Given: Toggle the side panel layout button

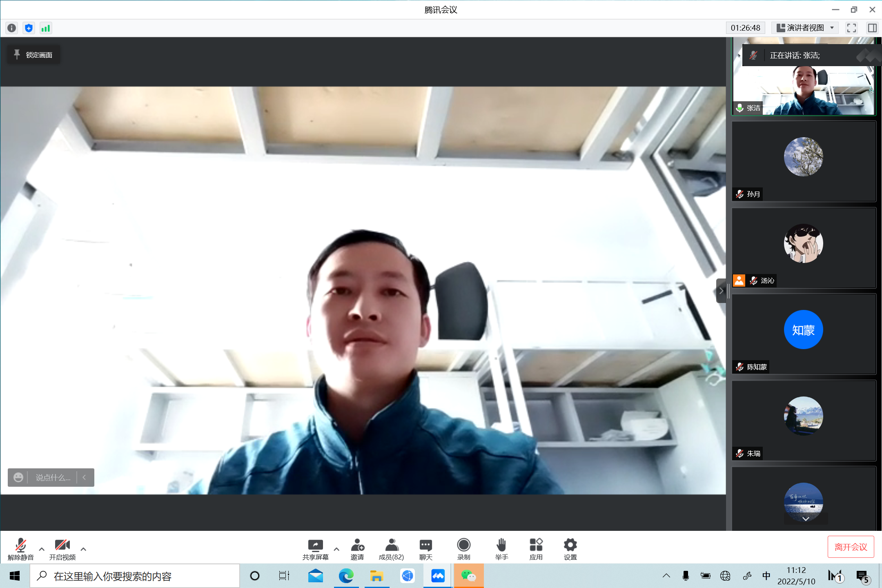Looking at the screenshot, I should coord(872,28).
